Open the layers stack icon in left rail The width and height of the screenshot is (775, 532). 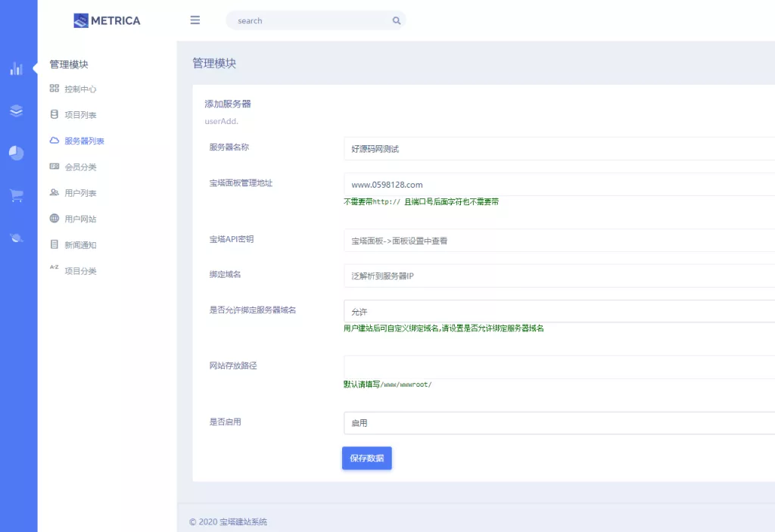pos(16,111)
